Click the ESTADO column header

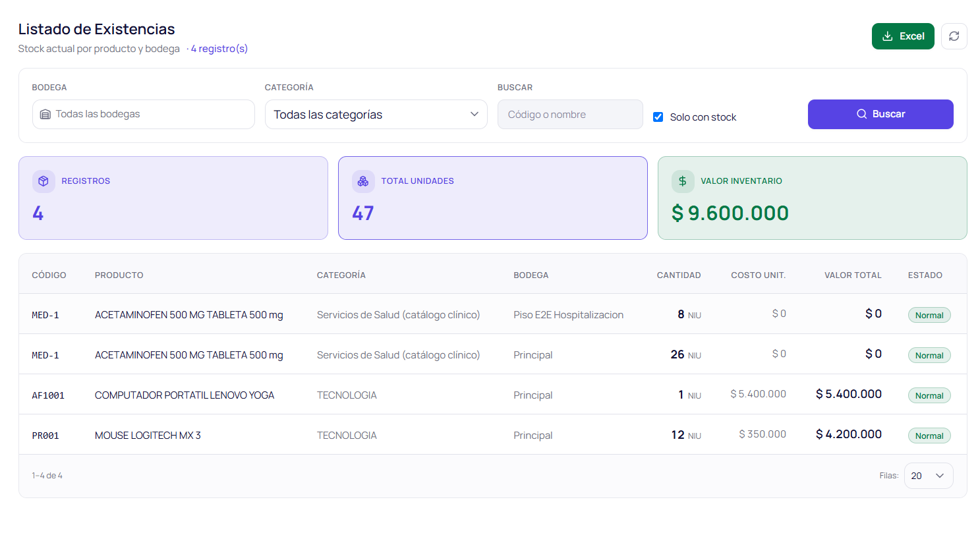(925, 275)
